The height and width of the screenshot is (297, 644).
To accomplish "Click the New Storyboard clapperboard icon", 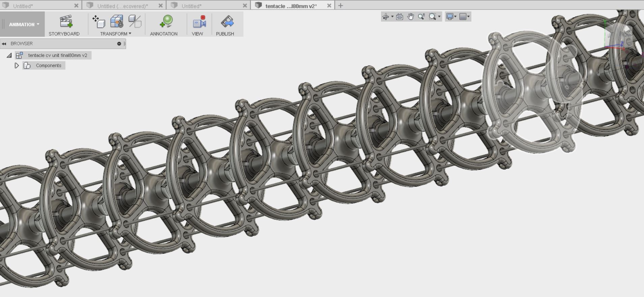I will pyautogui.click(x=66, y=22).
